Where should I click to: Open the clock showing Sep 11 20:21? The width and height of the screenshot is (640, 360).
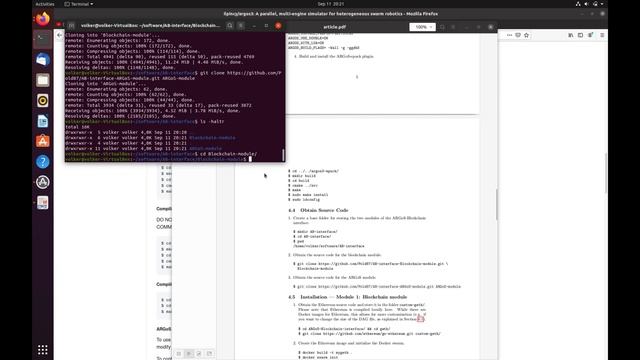pyautogui.click(x=331, y=4)
